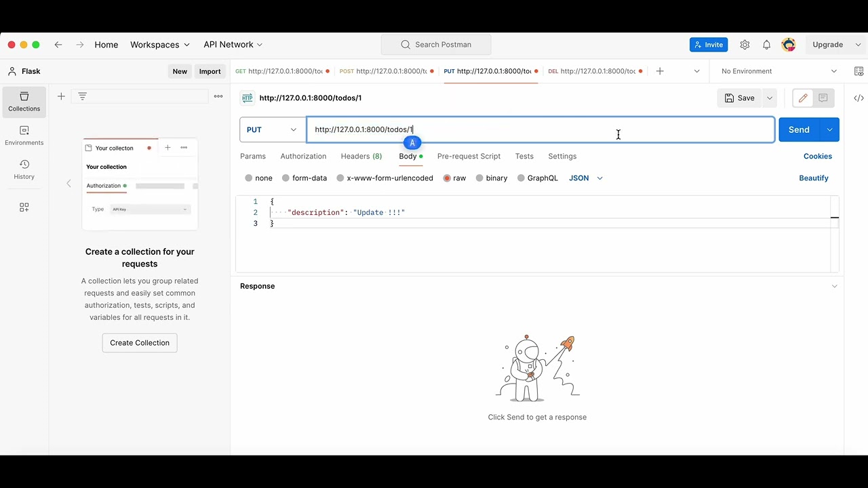Show the code snippet panel

point(859,98)
